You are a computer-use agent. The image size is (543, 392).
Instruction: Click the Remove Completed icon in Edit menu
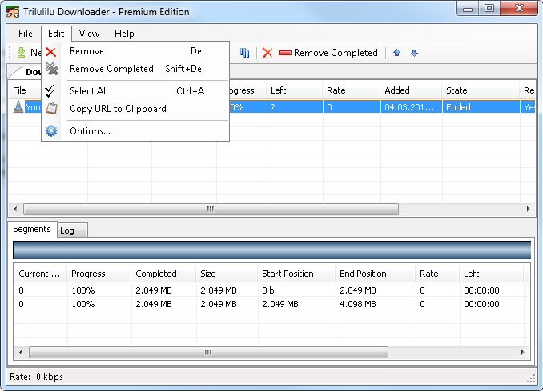(51, 69)
